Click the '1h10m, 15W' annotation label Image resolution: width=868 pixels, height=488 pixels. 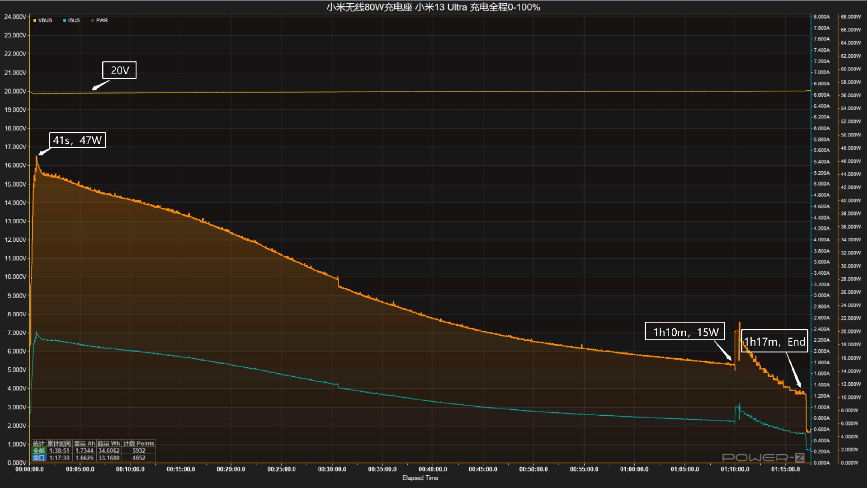coord(685,332)
